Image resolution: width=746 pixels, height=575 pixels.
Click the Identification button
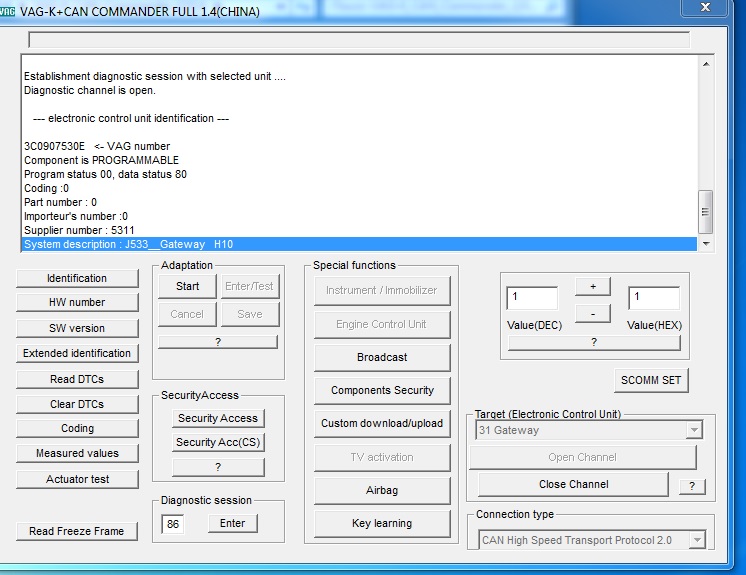pos(77,278)
